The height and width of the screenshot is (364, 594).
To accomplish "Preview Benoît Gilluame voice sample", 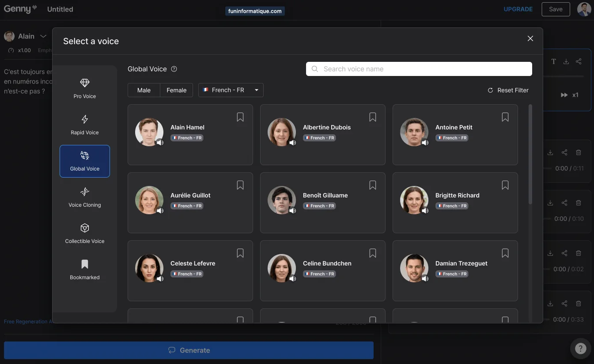I will click(292, 211).
